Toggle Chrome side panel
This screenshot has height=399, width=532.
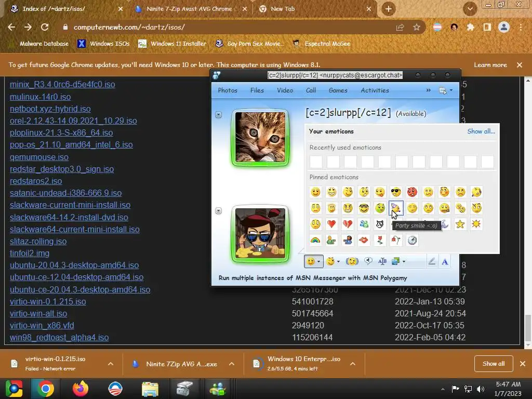[487, 28]
